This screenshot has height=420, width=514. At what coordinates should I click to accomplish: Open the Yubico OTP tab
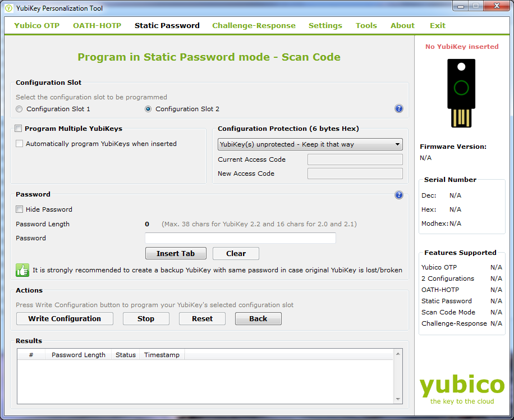point(36,26)
